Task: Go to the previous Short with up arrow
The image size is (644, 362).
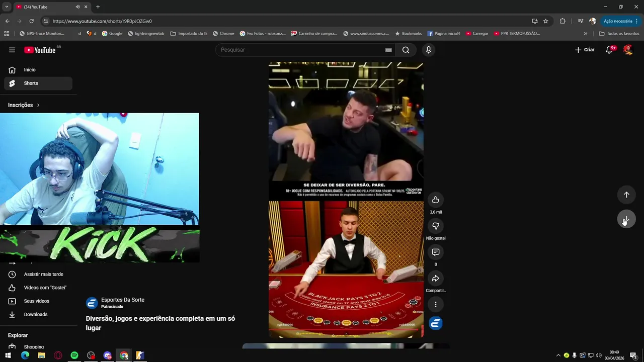Action: pyautogui.click(x=626, y=195)
